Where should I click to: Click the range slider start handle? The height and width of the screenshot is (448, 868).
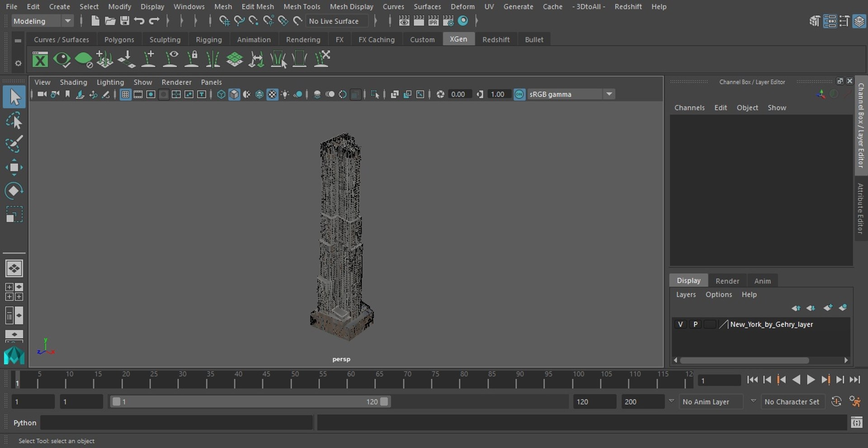[x=116, y=401]
